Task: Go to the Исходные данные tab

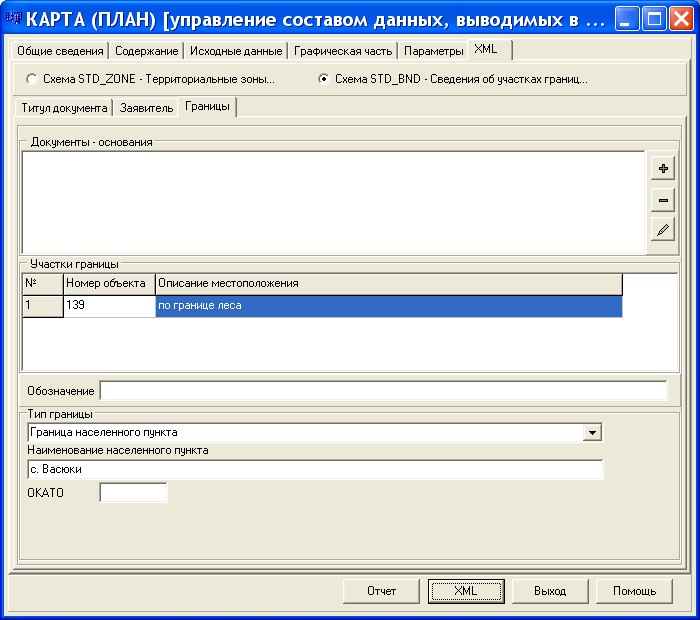Action: click(235, 50)
